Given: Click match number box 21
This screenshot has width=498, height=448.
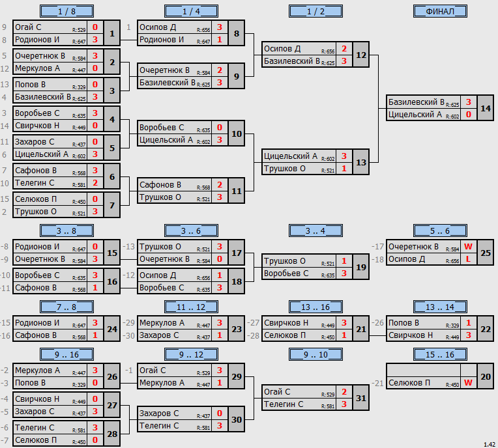Looking at the screenshot, I should click(361, 329).
